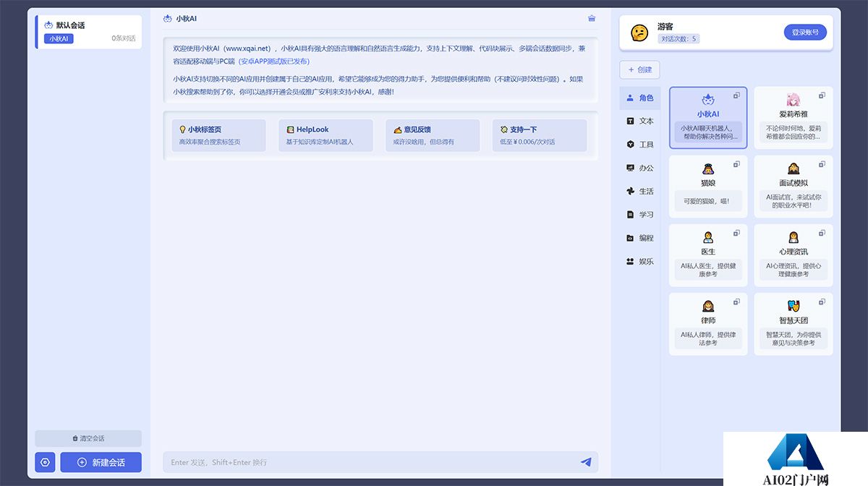Click the lightbulb icon on 小秋标签页
This screenshot has height=486, width=868.
tap(183, 130)
